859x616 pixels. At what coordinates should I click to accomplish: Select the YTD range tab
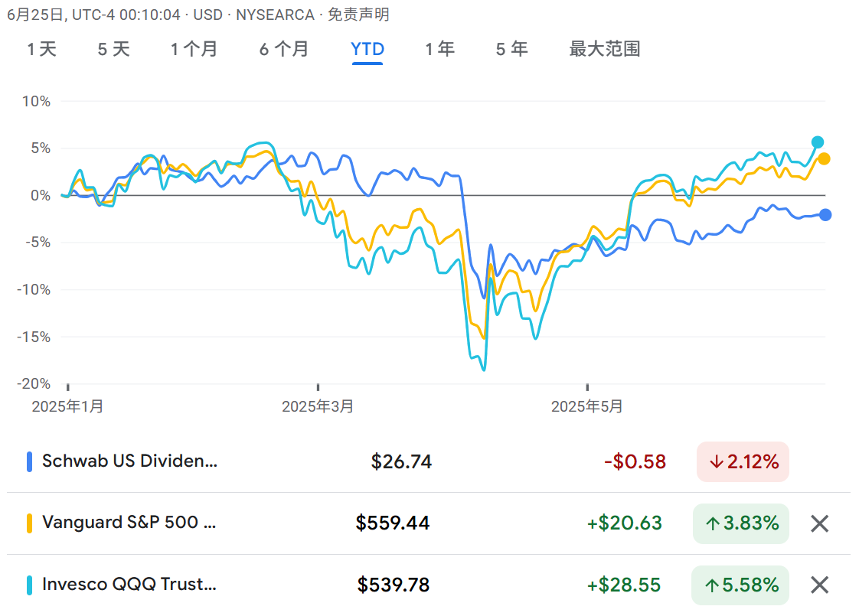click(367, 49)
